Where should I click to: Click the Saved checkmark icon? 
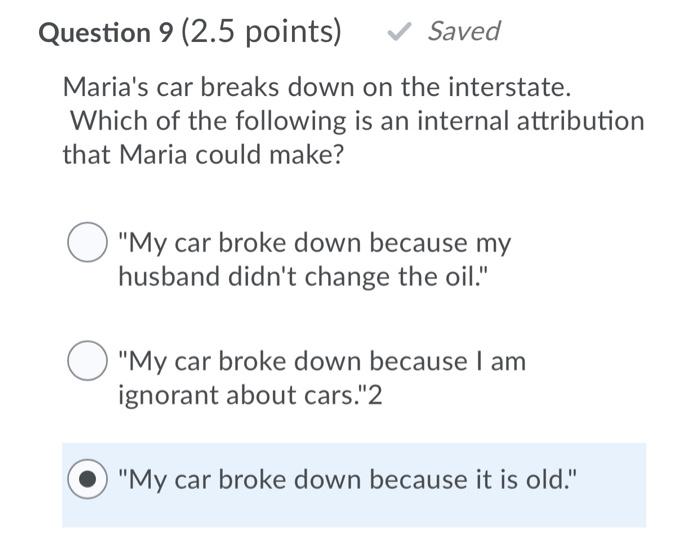(399, 32)
